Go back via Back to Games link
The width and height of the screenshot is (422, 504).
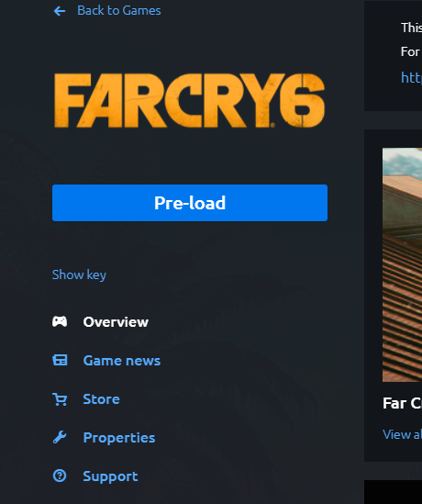coord(119,11)
